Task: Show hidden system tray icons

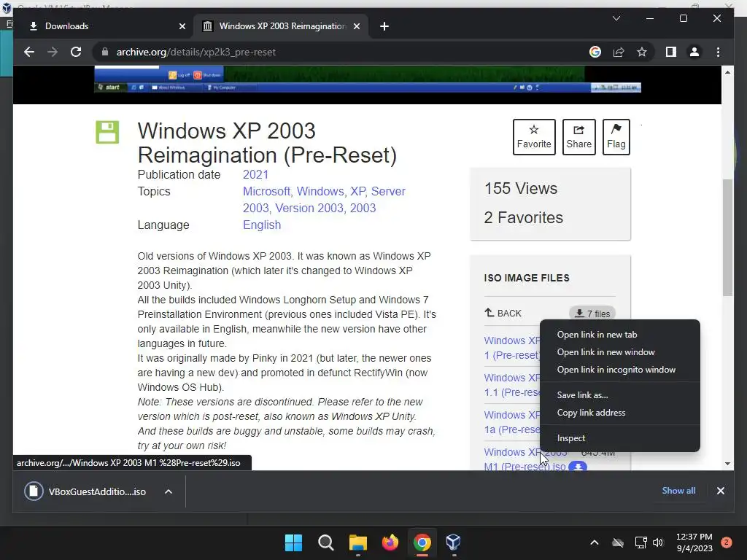Action: pyautogui.click(x=595, y=542)
